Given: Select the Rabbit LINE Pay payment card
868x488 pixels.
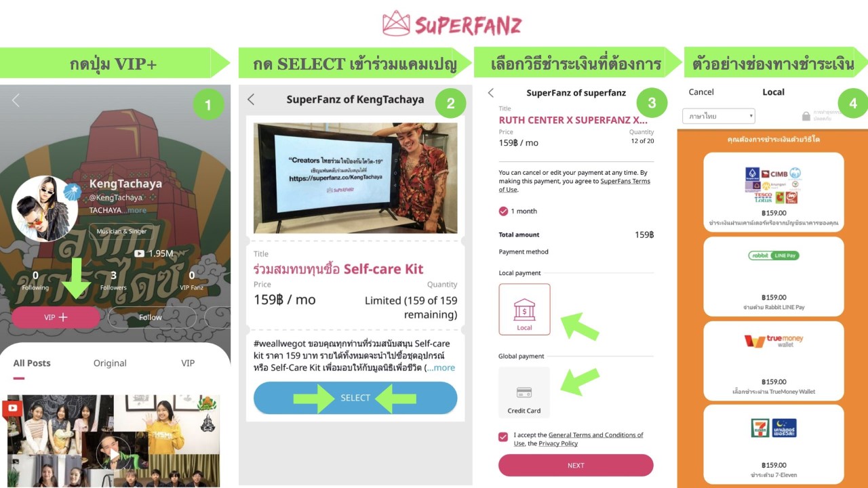Looking at the screenshot, I should (x=774, y=277).
